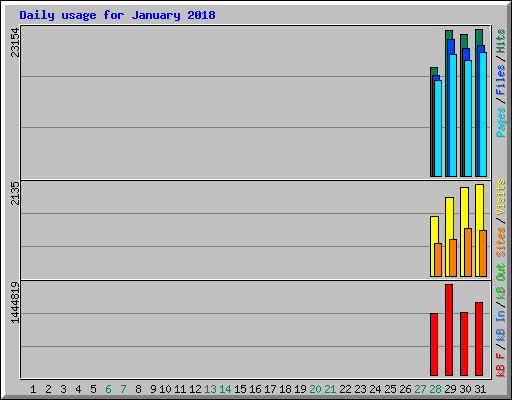Click the Visits legend label
This screenshot has height=400, width=512.
click(x=501, y=197)
